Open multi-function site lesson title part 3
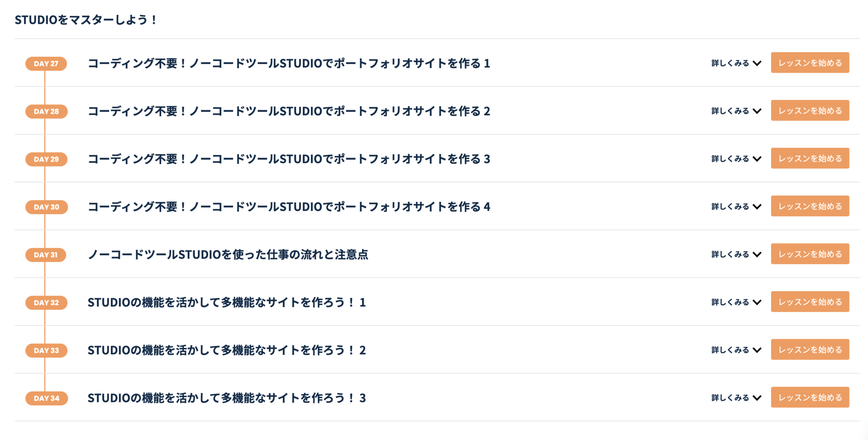Viewport: 868px width, 440px height. click(226, 398)
